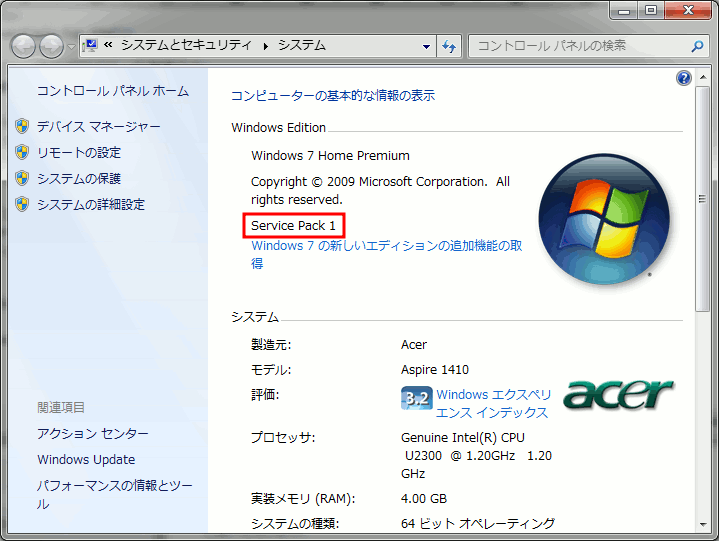719x541 pixels.
Task: Open the システムの保護 link
Action: coord(78,178)
